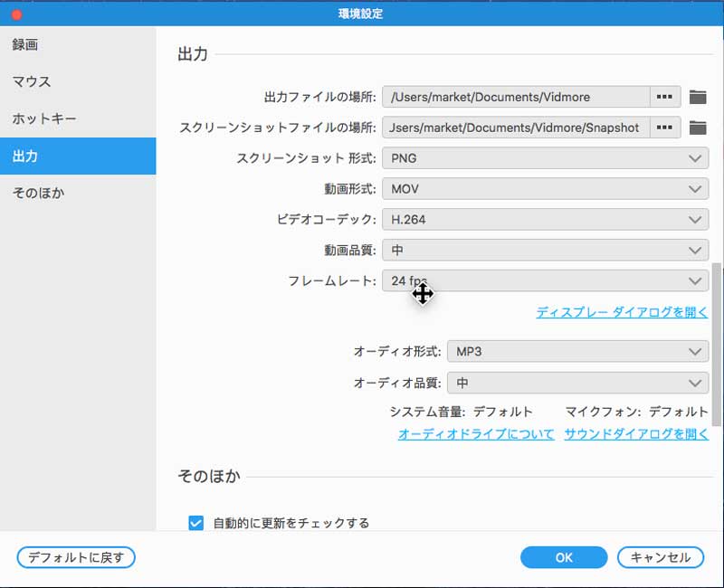Click the ... browse button for screenshot path

pyautogui.click(x=666, y=127)
